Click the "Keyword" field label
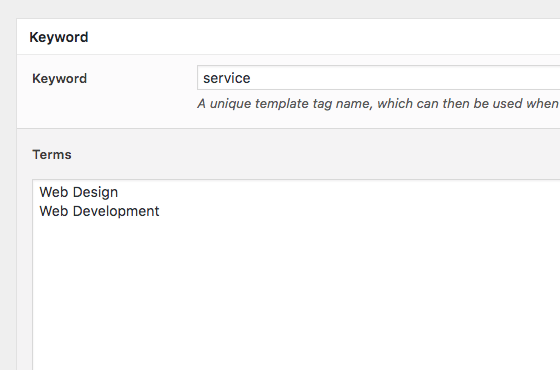This screenshot has height=370, width=560. tap(59, 79)
